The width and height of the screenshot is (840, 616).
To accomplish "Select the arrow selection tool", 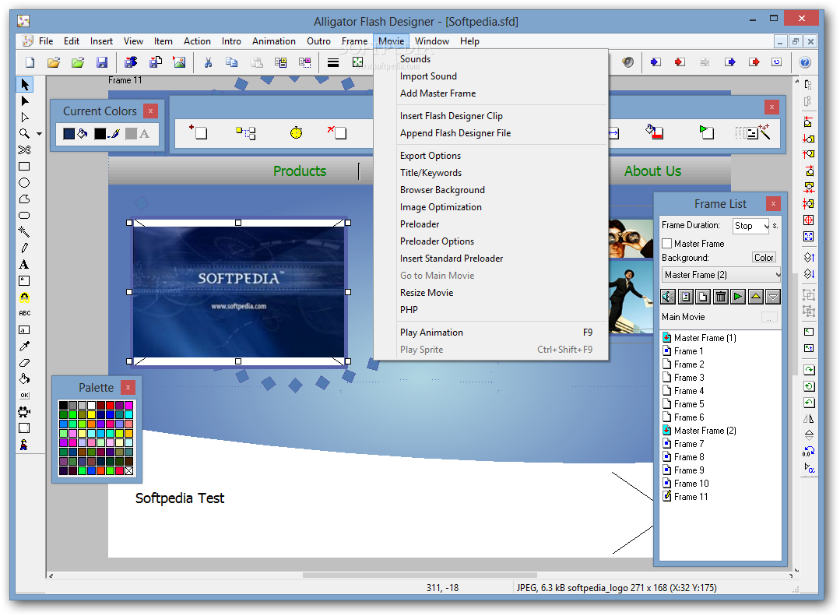I will pos(25,85).
